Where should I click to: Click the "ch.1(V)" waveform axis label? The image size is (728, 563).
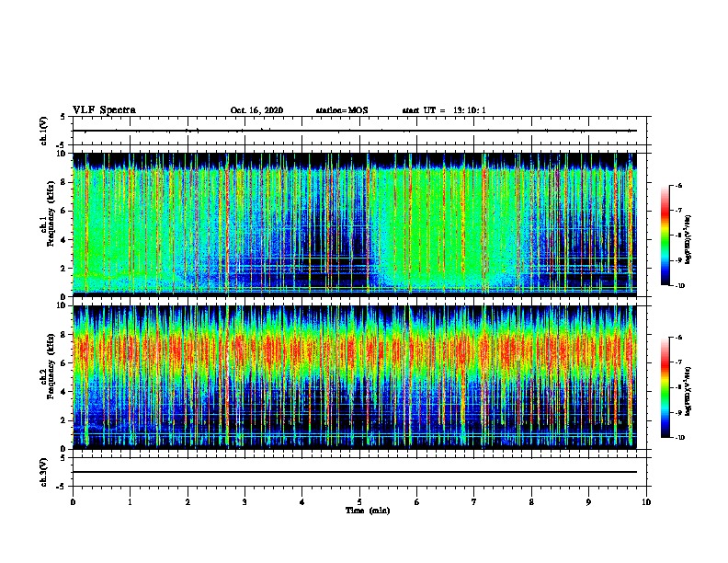point(44,131)
